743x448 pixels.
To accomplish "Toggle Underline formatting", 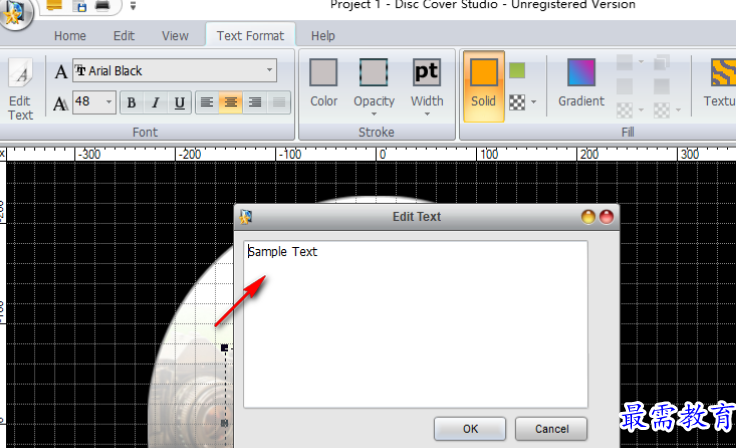I will (179, 102).
